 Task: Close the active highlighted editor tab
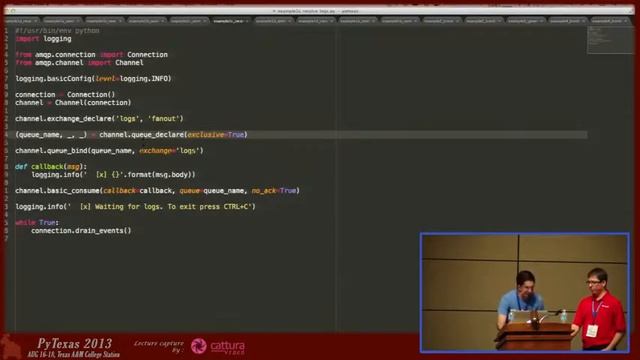pos(247,20)
